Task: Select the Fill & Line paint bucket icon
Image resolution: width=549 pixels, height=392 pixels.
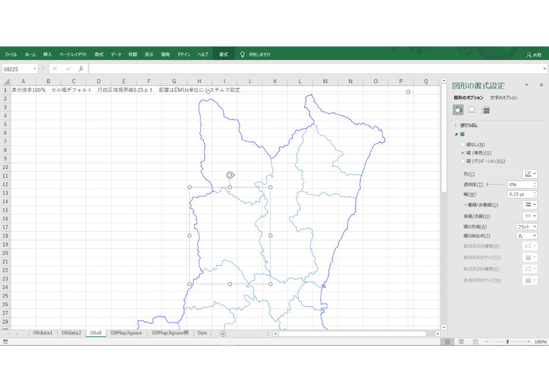Action: click(458, 110)
